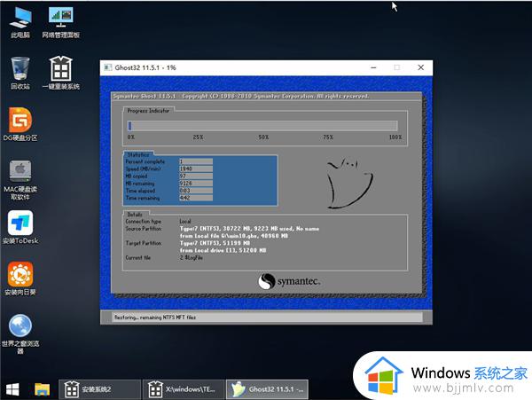Select the 安装向日葵 desktop icon
This screenshot has height=400, width=532.
click(20, 278)
